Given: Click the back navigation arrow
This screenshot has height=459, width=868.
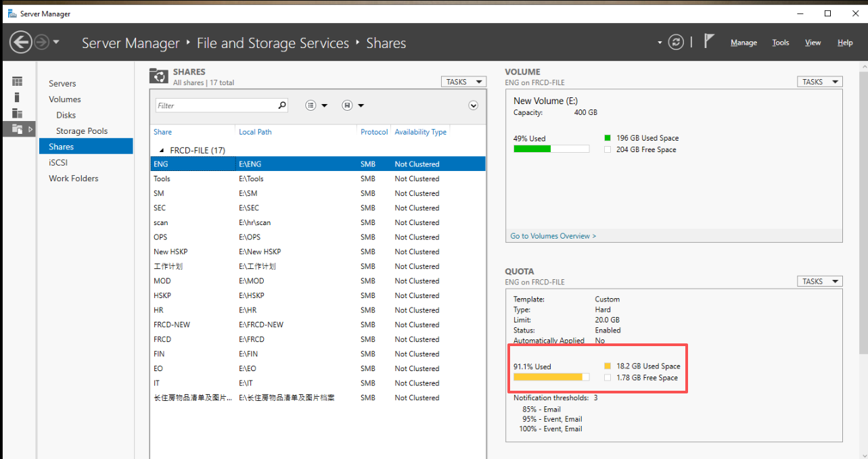Looking at the screenshot, I should 21,43.
